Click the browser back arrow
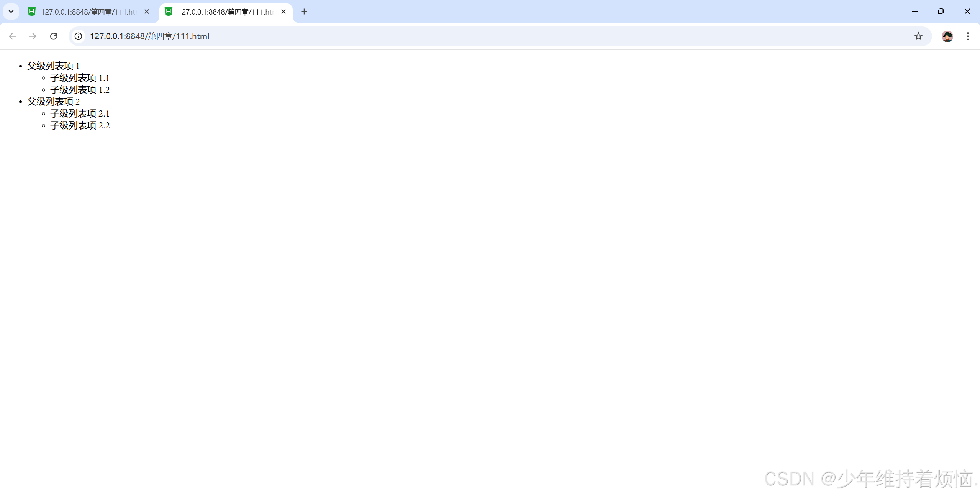Viewport: 980px width, 495px height. coord(12,36)
